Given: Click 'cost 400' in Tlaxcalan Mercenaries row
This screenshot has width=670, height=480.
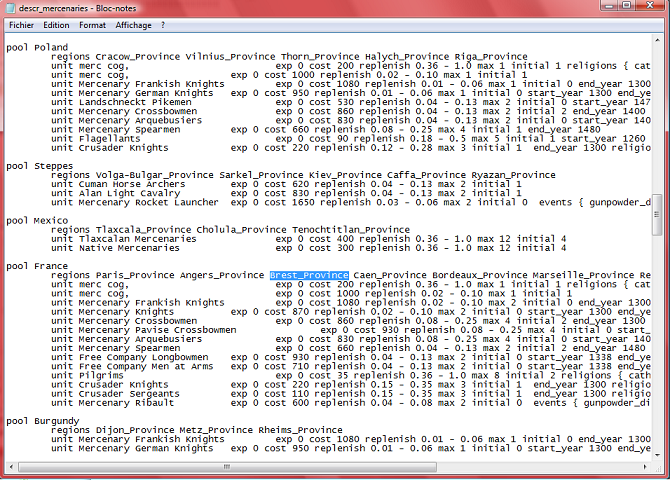Looking at the screenshot, I should pos(332,239).
